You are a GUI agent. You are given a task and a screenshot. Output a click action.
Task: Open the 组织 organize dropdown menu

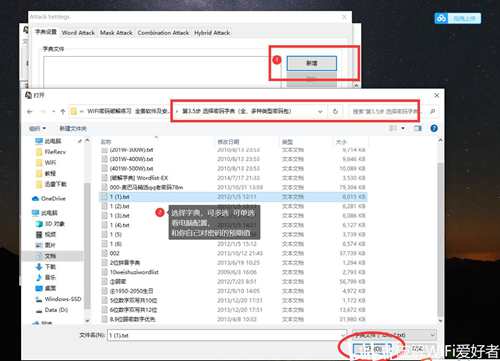pos(37,128)
